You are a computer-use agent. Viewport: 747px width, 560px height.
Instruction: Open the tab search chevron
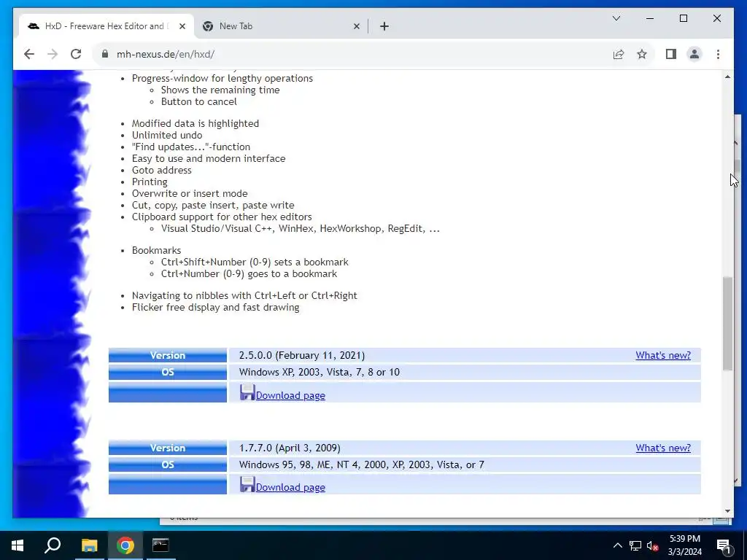[x=616, y=18]
